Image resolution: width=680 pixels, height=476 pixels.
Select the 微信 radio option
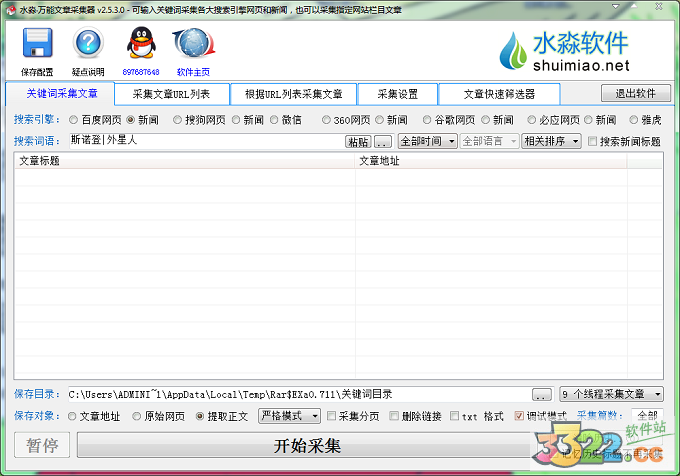[274, 120]
